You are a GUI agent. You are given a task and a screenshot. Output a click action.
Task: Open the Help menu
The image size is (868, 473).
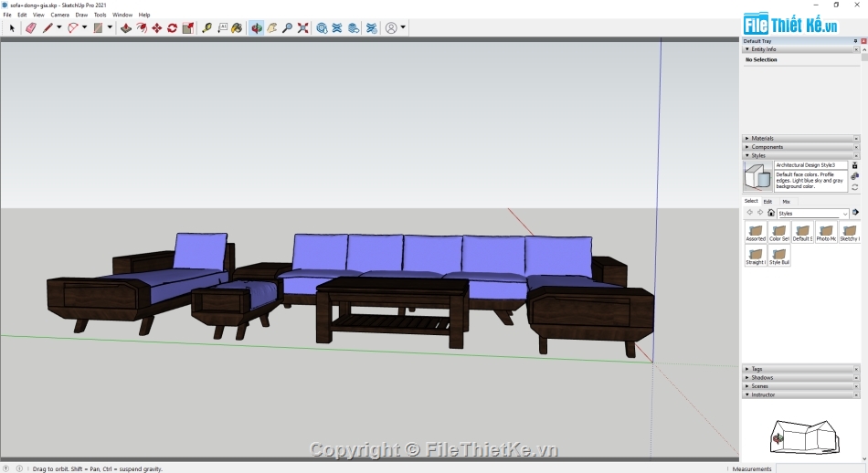(144, 15)
